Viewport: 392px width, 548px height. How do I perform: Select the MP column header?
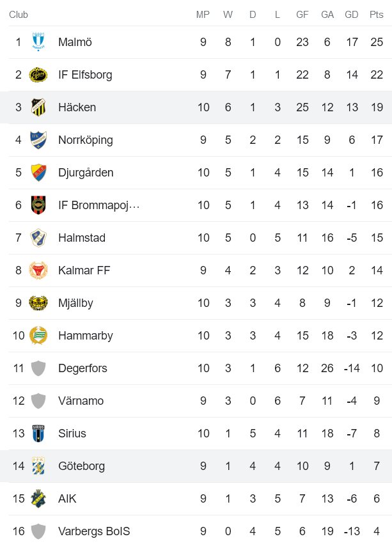(x=203, y=14)
